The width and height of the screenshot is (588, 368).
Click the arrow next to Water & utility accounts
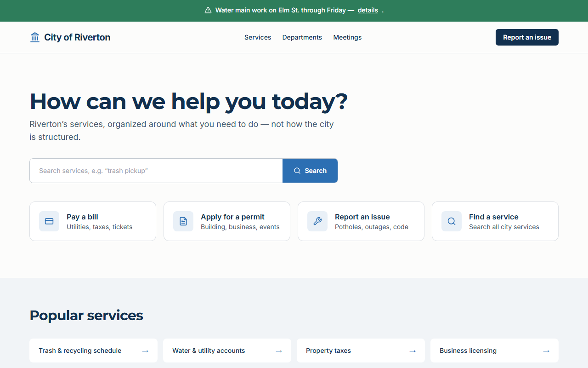point(279,351)
